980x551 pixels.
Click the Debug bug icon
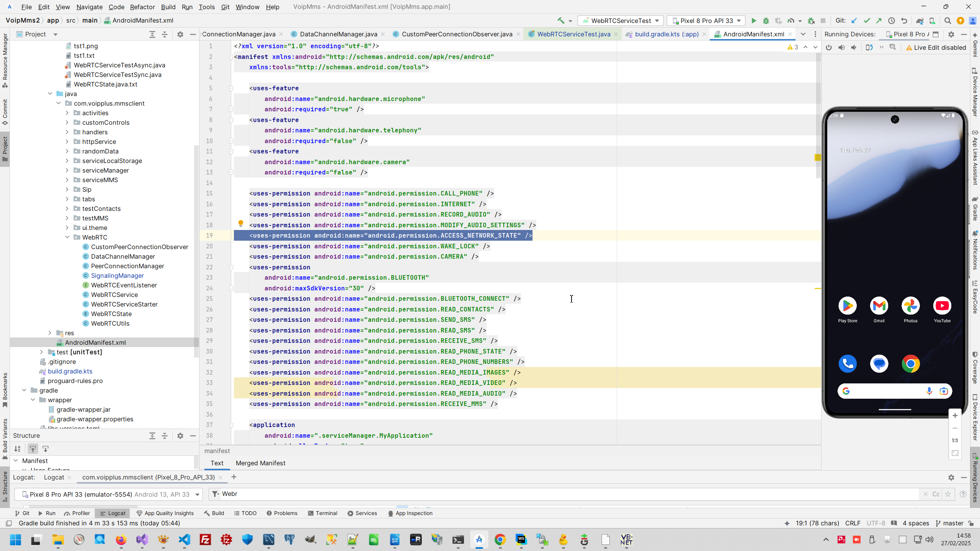(x=766, y=21)
